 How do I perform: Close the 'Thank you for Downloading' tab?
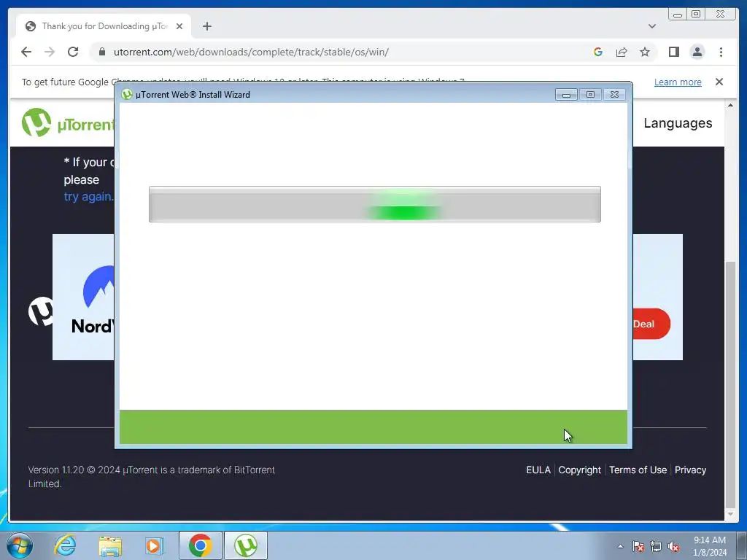[x=179, y=26]
